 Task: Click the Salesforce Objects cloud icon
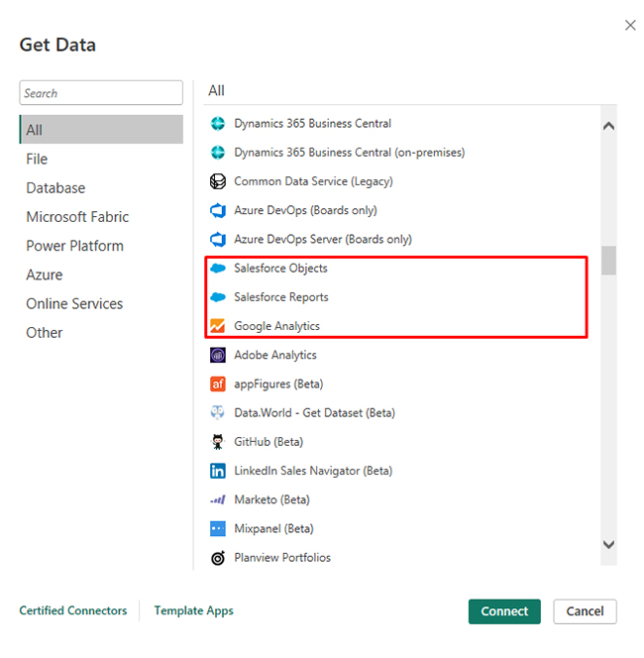click(x=217, y=269)
